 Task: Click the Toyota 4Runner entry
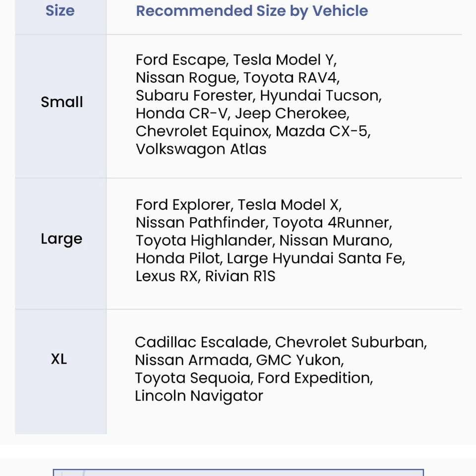click(331, 223)
